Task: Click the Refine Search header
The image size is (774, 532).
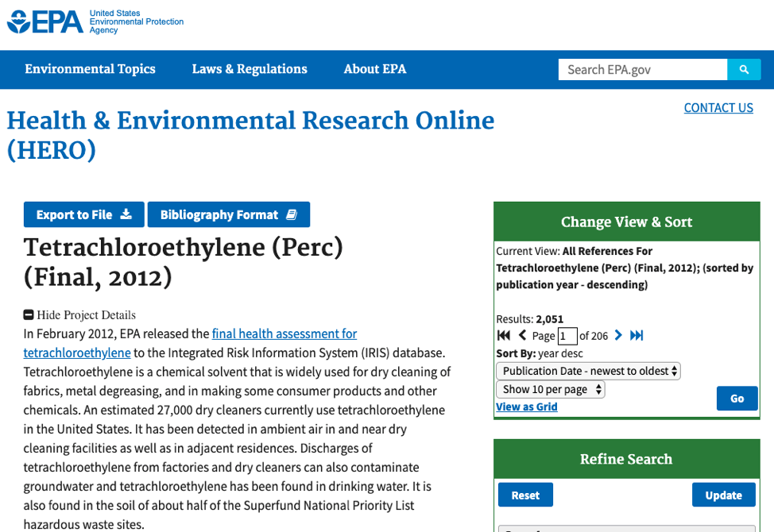Action: [626, 459]
